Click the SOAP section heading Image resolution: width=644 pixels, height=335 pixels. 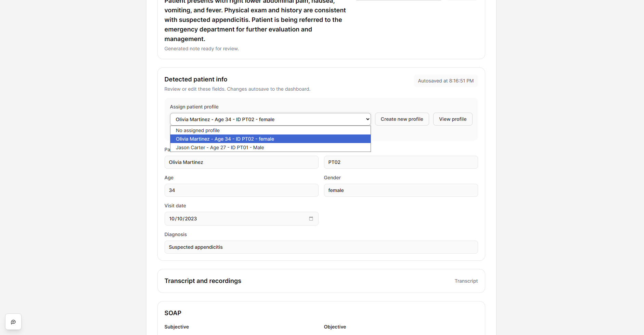(173, 313)
